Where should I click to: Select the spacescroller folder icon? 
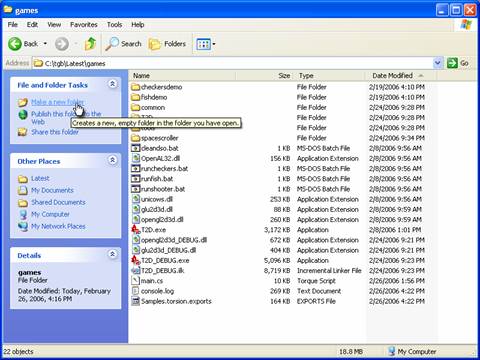[135, 138]
